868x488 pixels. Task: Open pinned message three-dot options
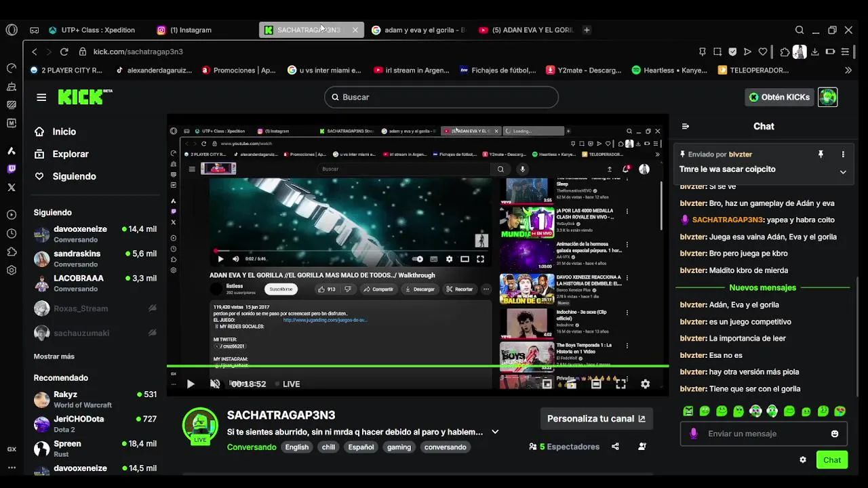843,155
